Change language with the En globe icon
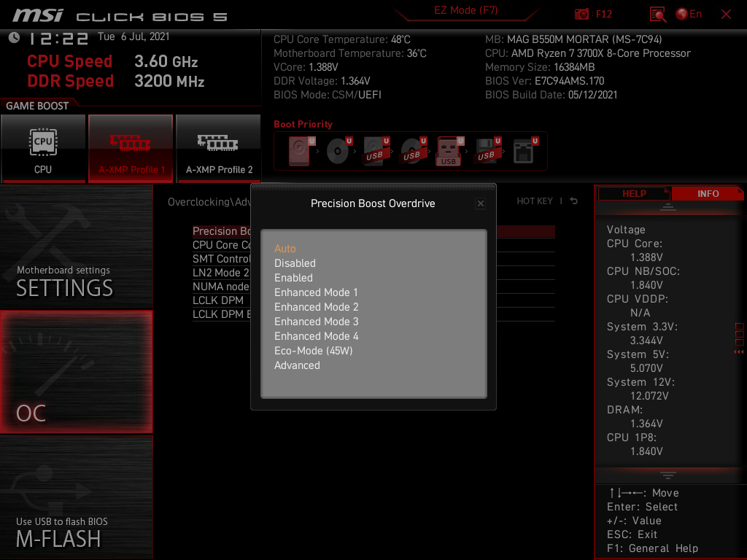The height and width of the screenshot is (560, 747). (689, 14)
